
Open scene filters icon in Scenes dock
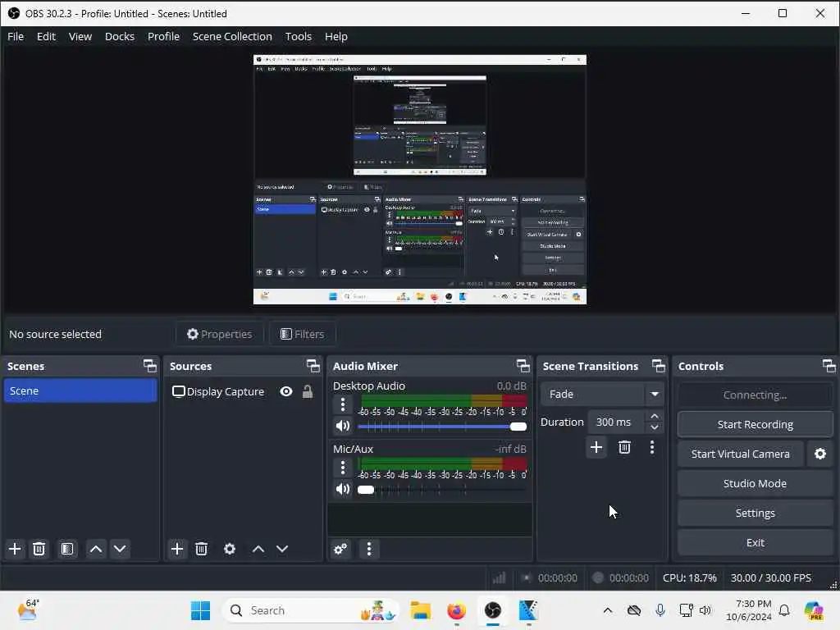click(x=67, y=549)
